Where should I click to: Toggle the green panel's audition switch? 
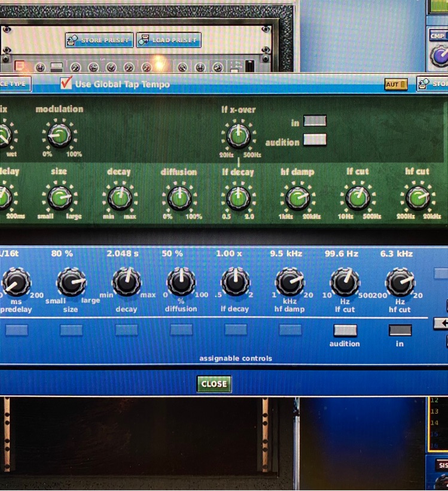(315, 140)
